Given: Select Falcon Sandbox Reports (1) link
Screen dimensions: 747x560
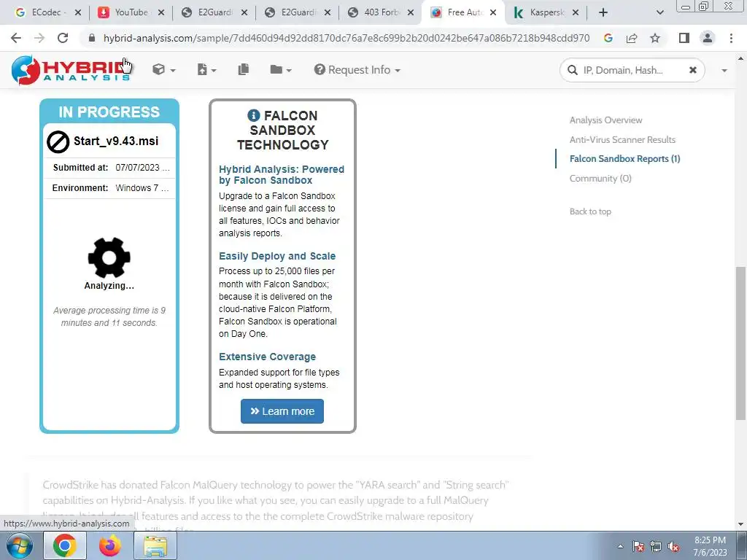Looking at the screenshot, I should point(624,158).
